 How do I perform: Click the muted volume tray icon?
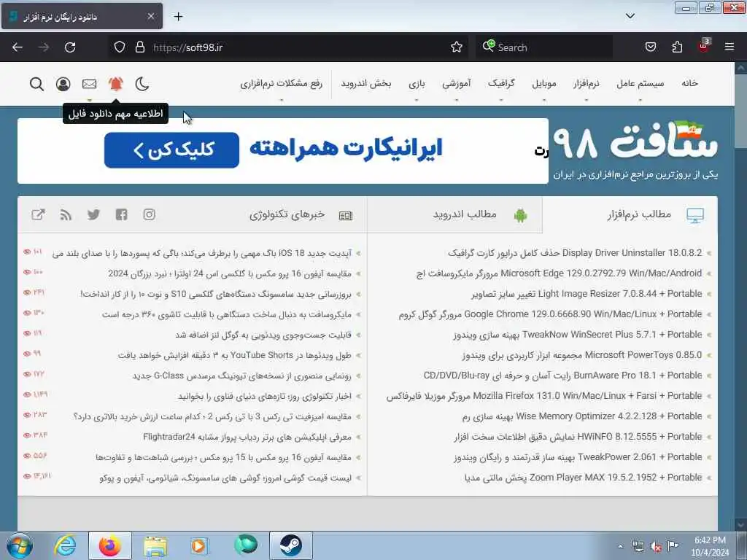pyautogui.click(x=656, y=546)
